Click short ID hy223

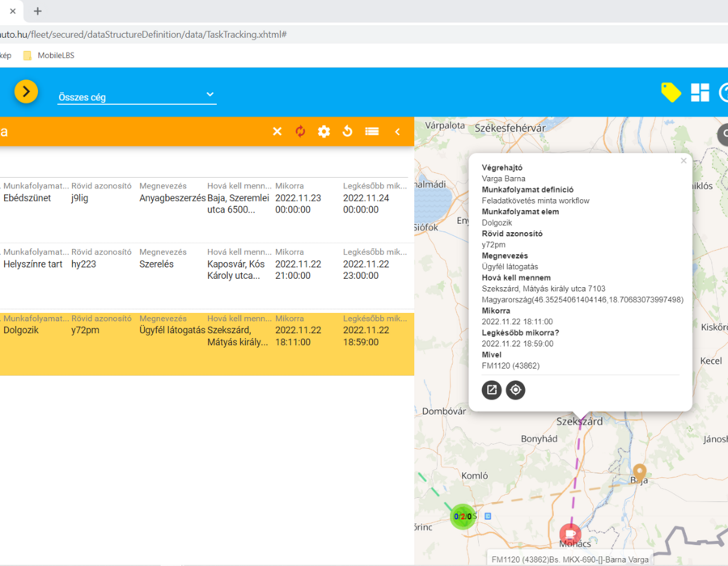click(83, 264)
